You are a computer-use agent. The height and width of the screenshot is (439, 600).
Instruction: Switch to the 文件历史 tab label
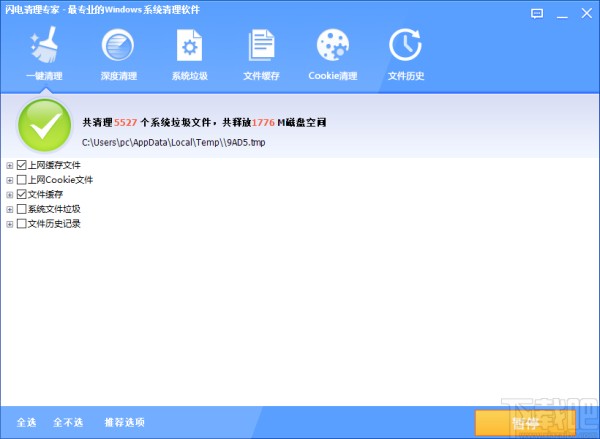pyautogui.click(x=406, y=76)
